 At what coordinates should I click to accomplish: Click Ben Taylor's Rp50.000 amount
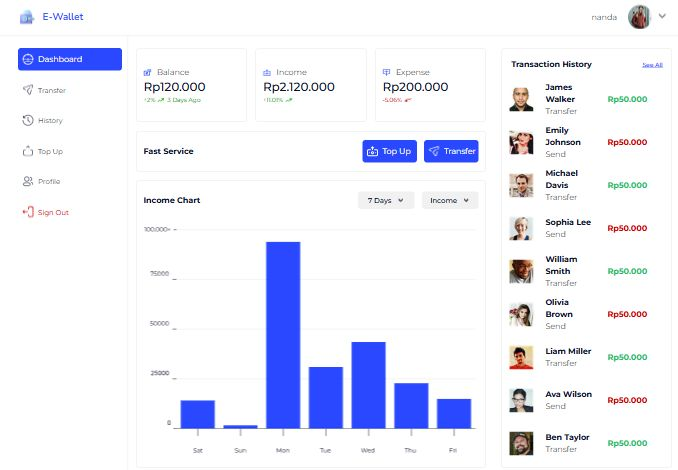coord(627,443)
